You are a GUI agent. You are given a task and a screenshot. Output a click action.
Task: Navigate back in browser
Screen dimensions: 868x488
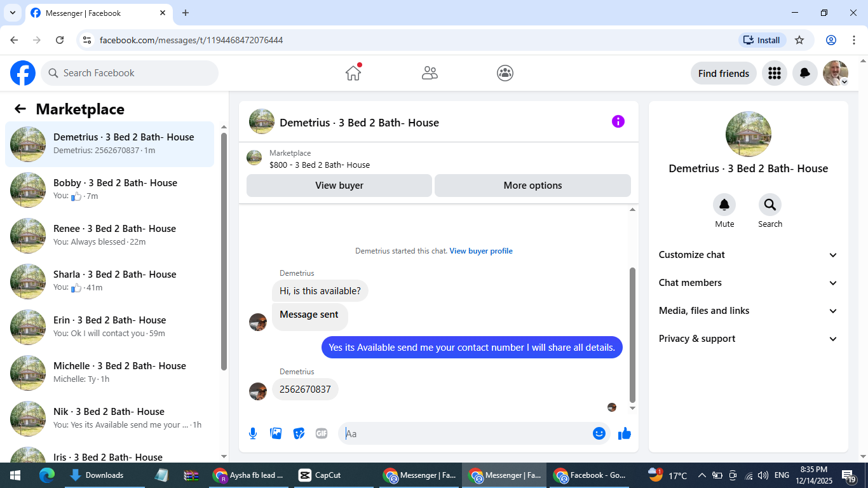(x=14, y=40)
